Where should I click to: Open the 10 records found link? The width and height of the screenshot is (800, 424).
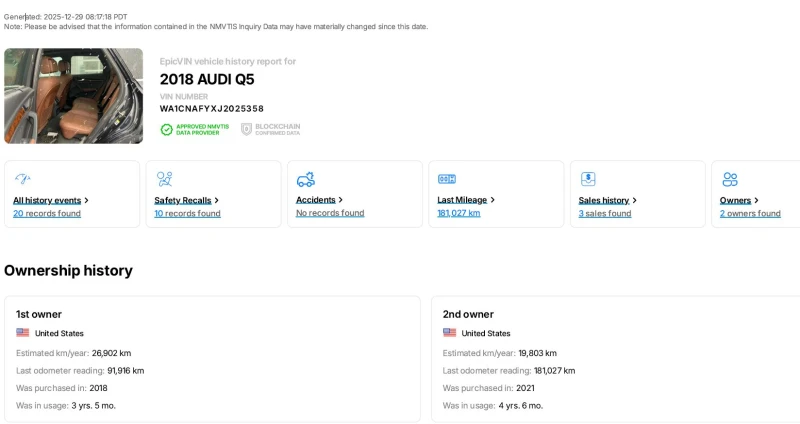187,213
